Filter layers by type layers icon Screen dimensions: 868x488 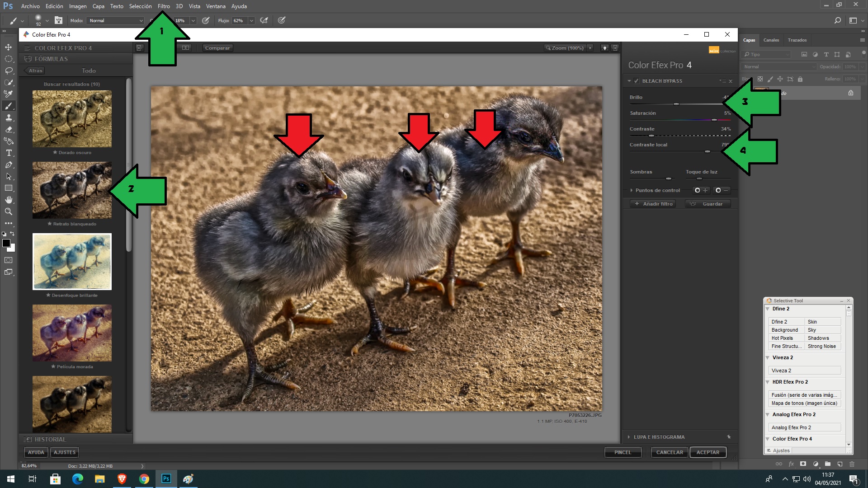point(826,54)
